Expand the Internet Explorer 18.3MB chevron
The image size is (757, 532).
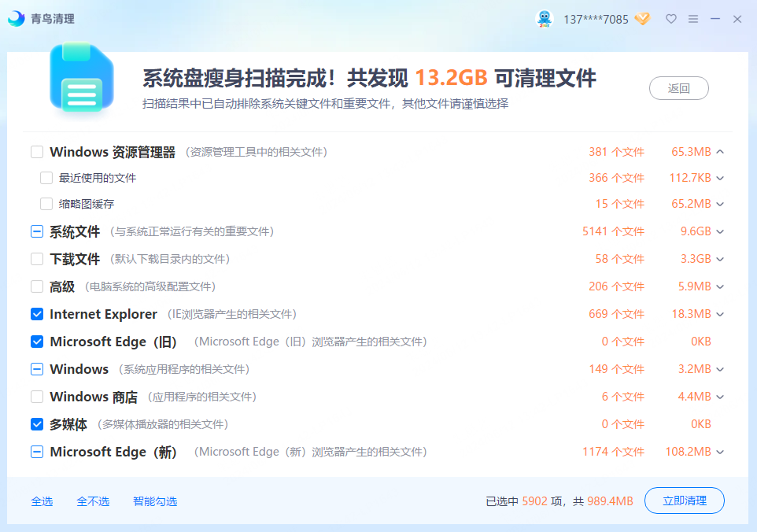click(720, 314)
